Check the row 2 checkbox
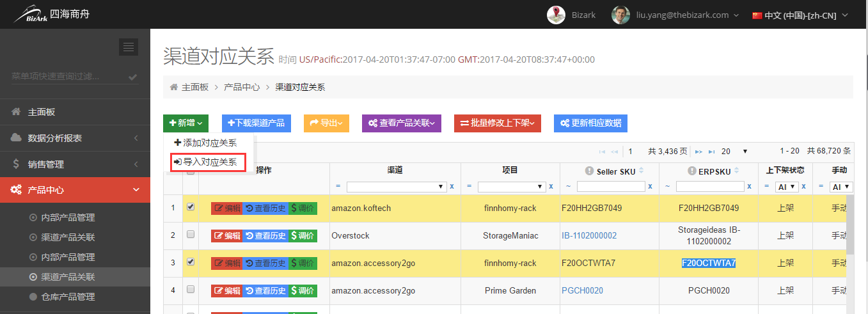Image resolution: width=868 pixels, height=314 pixels. [190, 235]
